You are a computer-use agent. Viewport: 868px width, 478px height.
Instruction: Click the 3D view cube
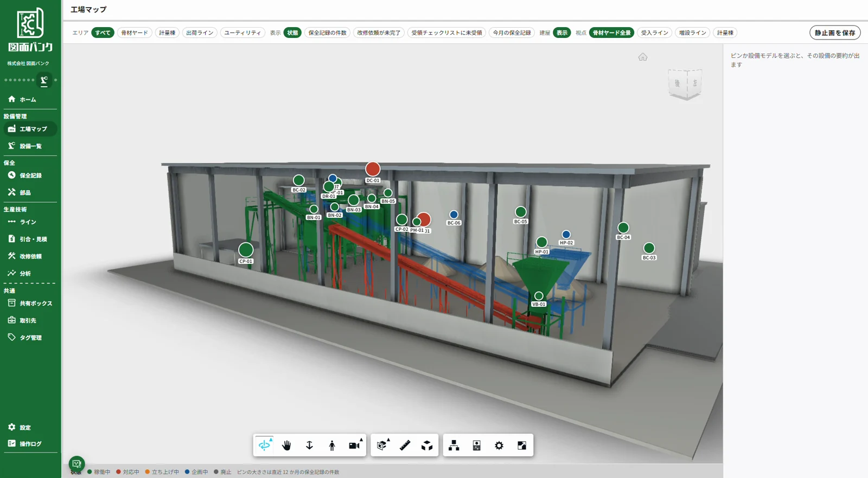[685, 84]
